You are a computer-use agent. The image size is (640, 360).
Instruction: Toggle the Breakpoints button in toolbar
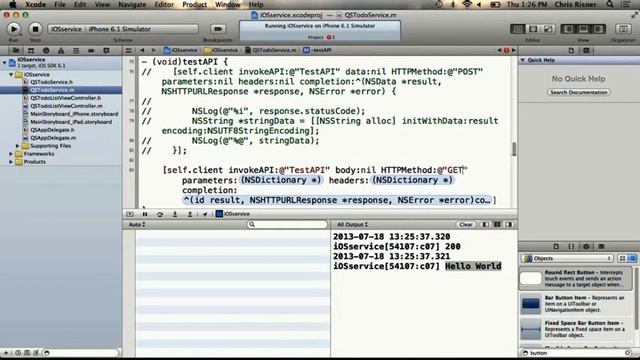[218, 29]
